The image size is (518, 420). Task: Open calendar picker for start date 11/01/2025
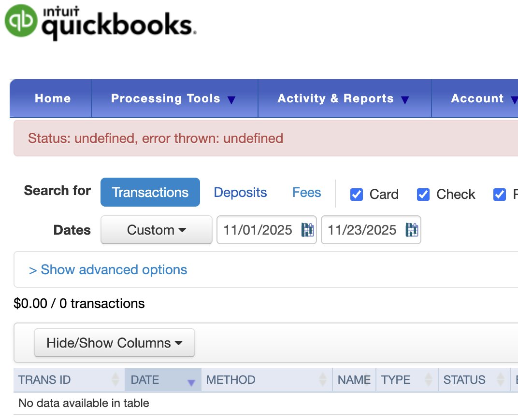pyautogui.click(x=307, y=230)
